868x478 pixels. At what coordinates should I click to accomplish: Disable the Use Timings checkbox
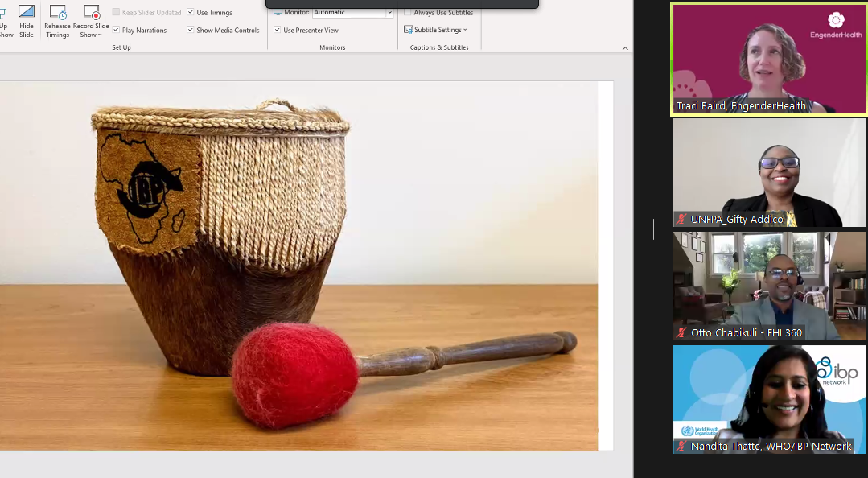(x=191, y=12)
